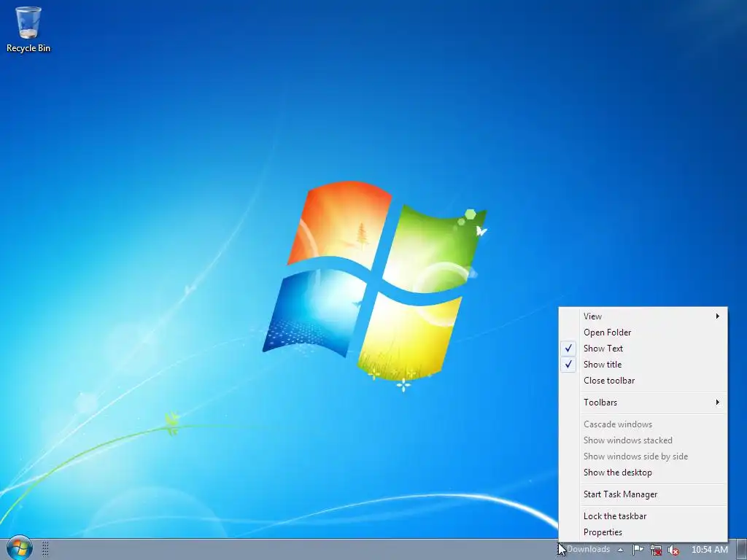Choose Start Task Manager
Screen dimensions: 747x560
click(x=643, y=494)
